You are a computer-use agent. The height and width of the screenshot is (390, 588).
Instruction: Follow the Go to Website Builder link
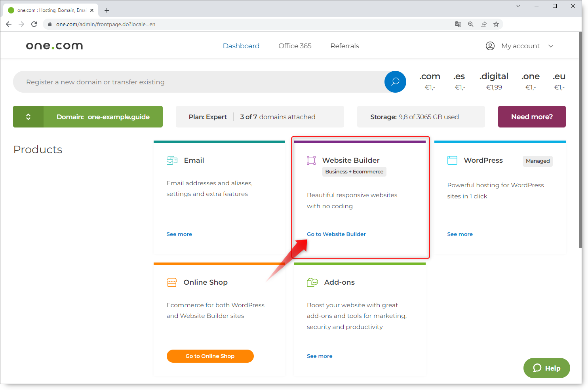click(x=336, y=234)
